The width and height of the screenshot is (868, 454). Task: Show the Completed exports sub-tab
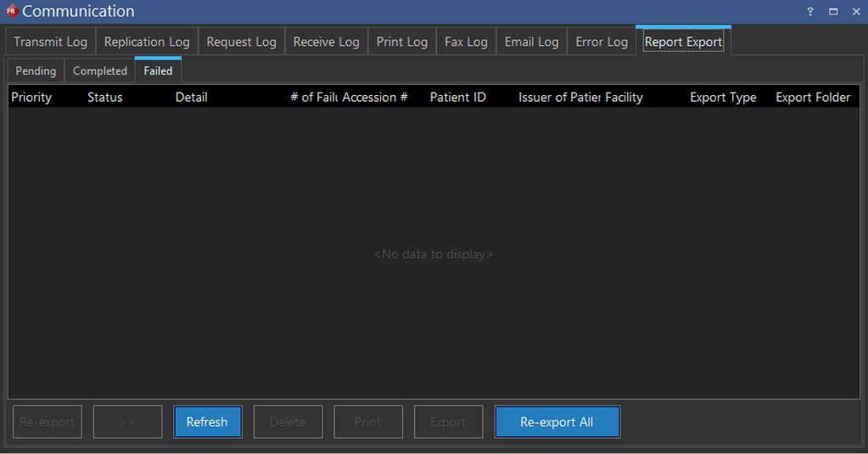(x=100, y=71)
